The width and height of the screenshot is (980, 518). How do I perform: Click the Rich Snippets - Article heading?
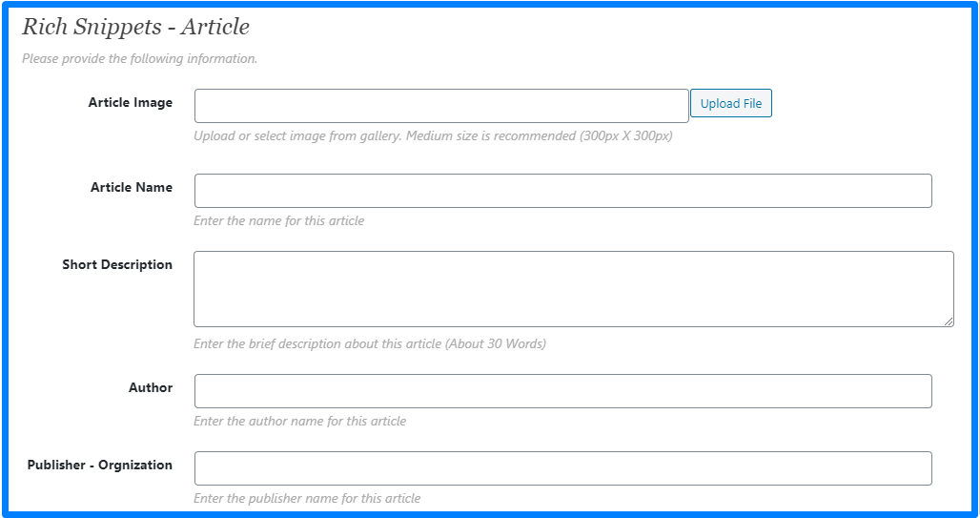click(x=135, y=27)
